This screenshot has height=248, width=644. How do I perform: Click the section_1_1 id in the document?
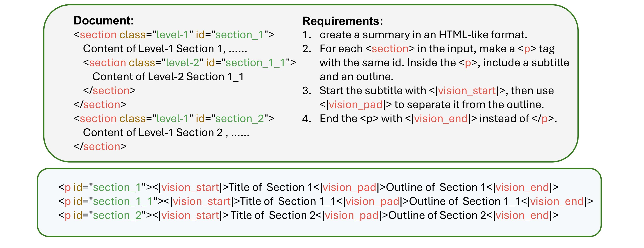(255, 63)
